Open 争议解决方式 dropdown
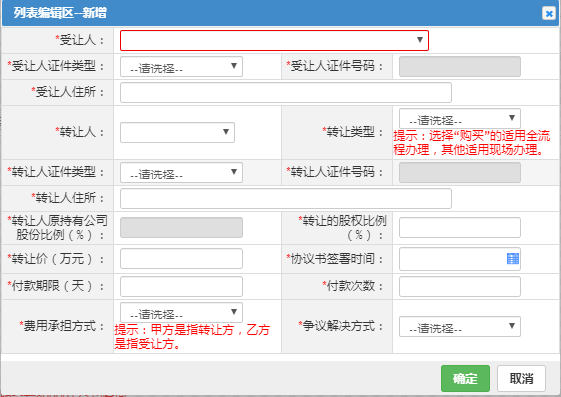The height and width of the screenshot is (397, 561). [x=460, y=326]
